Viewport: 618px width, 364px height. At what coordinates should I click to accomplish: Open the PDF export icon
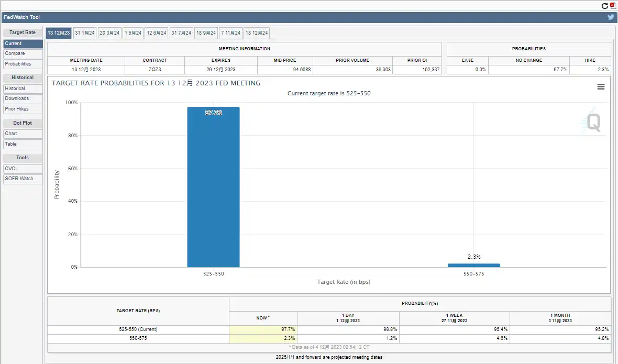point(613,6)
